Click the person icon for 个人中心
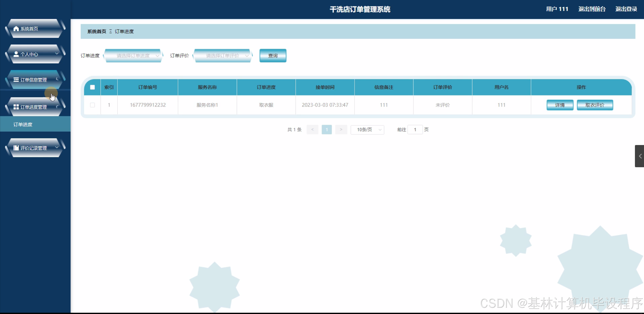644x314 pixels. pyautogui.click(x=16, y=54)
